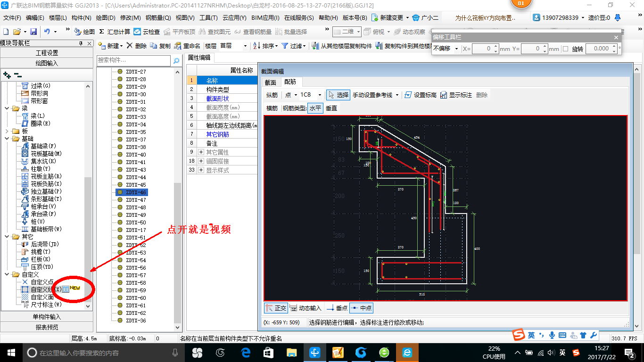Click the expand-all plus icon in navigator

click(7, 74)
